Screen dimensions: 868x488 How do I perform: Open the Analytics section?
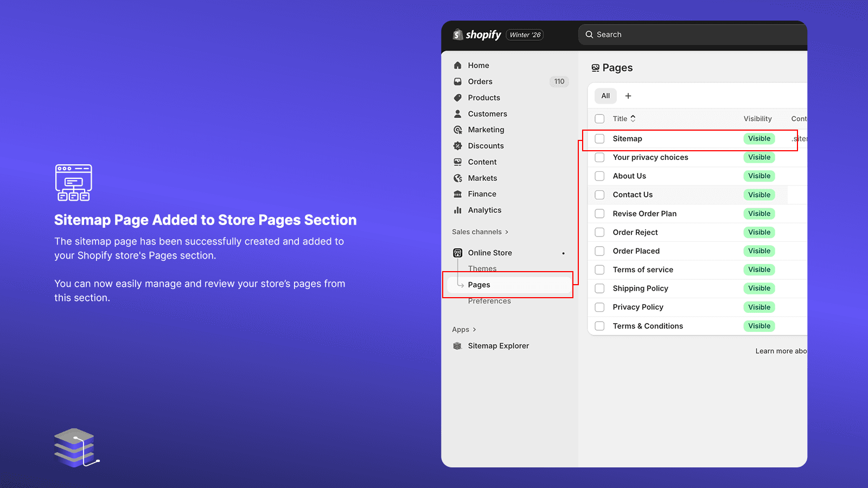[x=484, y=210]
